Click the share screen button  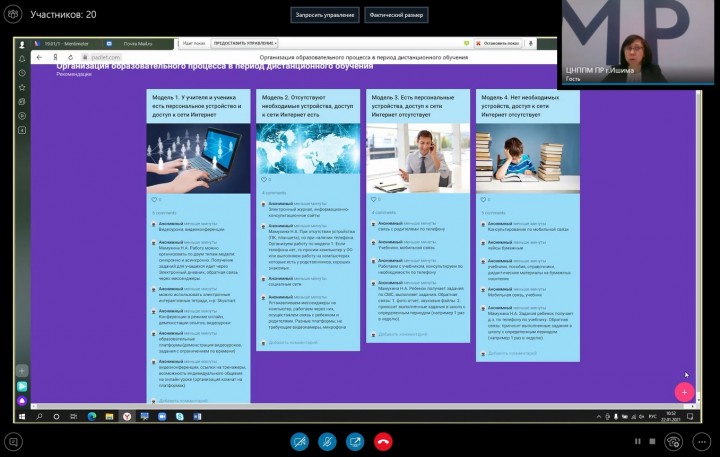coord(355,441)
